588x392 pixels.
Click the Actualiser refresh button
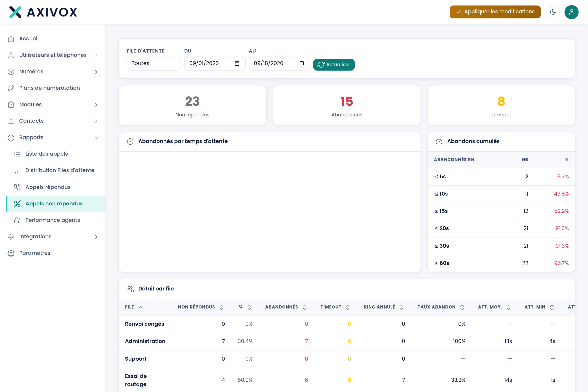[x=334, y=64]
